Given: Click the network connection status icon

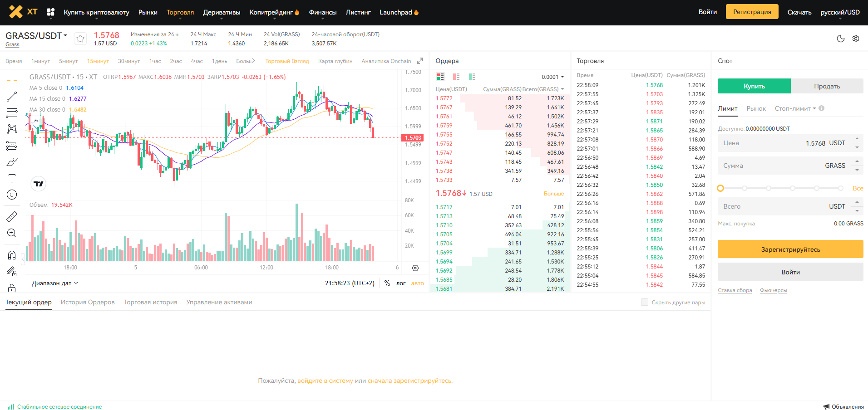Looking at the screenshot, I should point(10,407).
